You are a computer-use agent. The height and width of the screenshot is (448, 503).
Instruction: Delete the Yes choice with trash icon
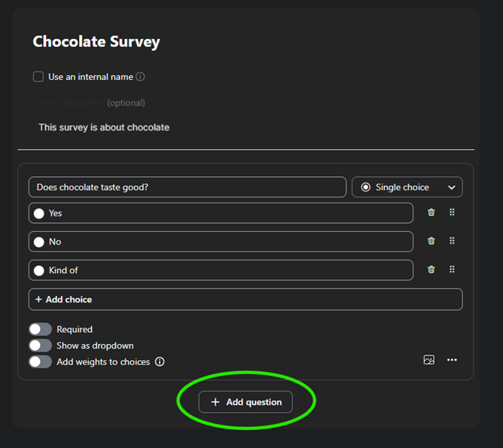pyautogui.click(x=431, y=212)
